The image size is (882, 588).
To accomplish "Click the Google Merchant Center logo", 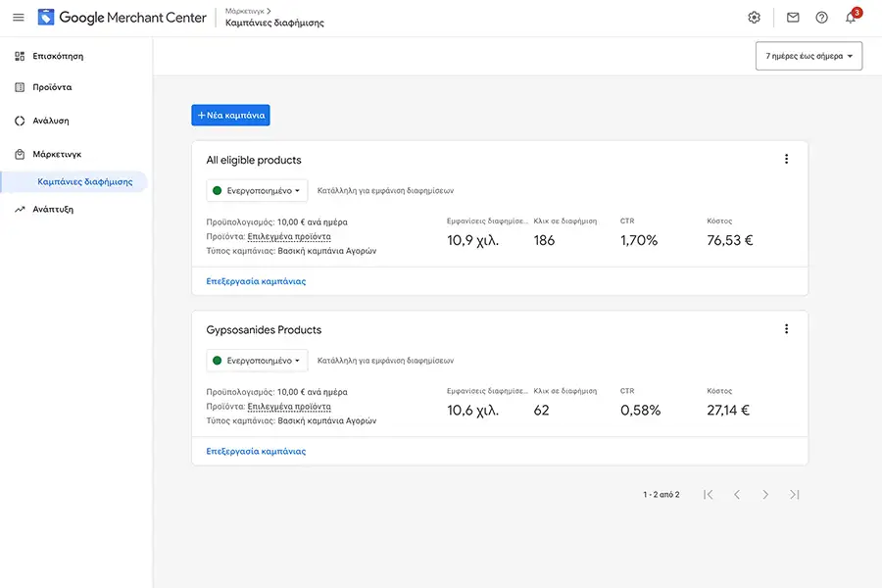I will pyautogui.click(x=122, y=18).
